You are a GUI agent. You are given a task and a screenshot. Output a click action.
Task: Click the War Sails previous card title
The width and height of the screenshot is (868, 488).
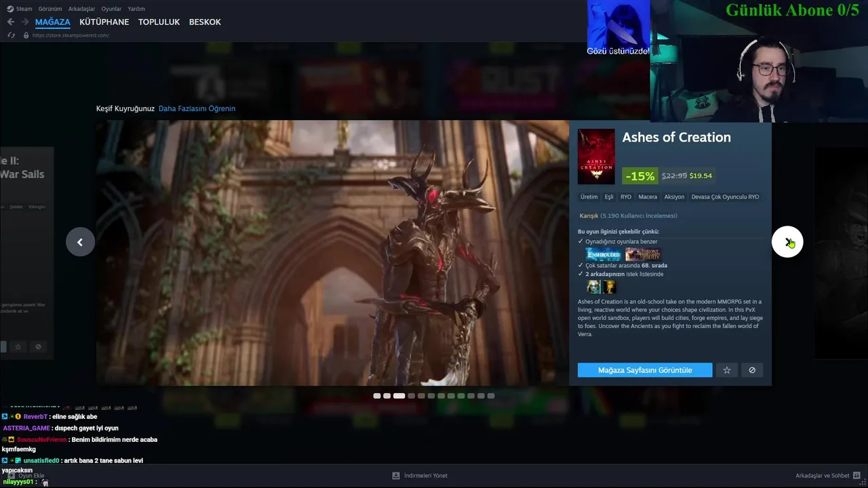pos(22,167)
